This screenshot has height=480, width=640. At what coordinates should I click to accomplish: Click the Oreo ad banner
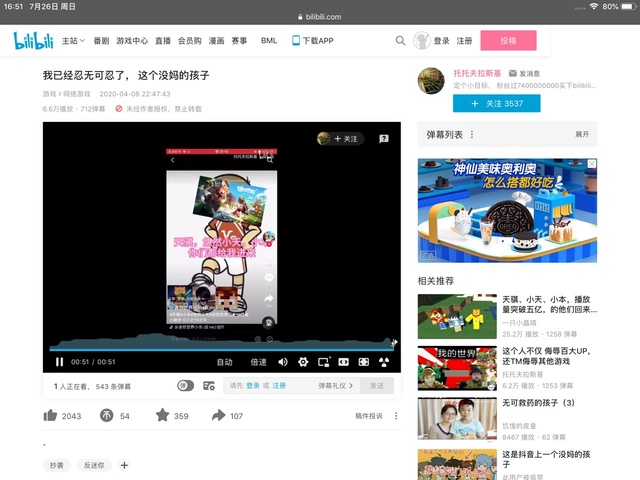[507, 210]
